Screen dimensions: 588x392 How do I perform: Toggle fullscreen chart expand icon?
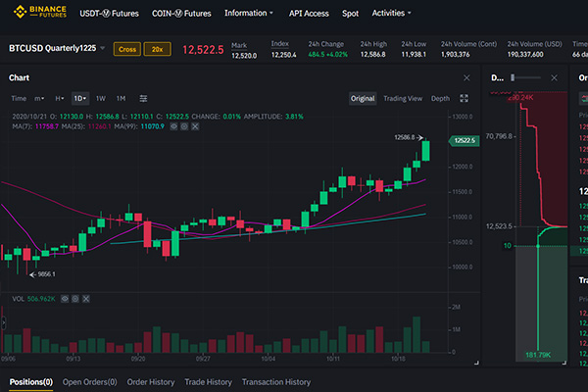(x=464, y=98)
